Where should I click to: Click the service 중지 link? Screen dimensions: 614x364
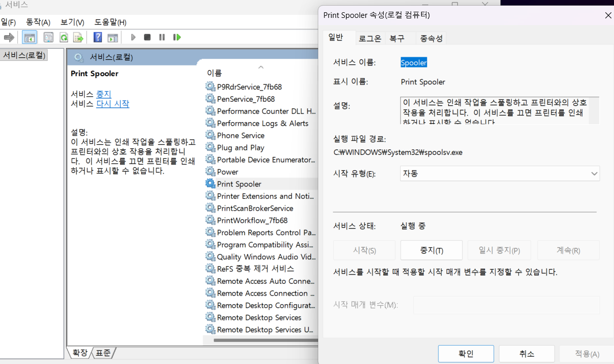[x=103, y=94]
